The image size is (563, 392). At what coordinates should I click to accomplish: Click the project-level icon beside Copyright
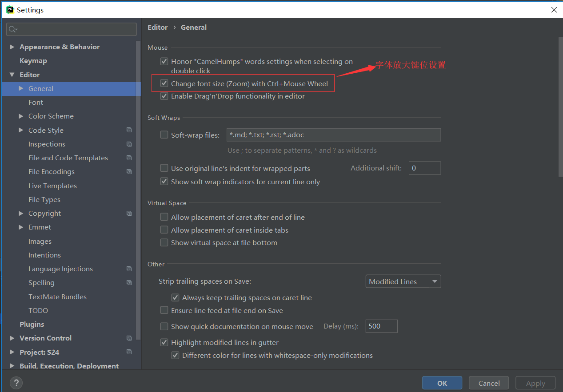(x=129, y=213)
